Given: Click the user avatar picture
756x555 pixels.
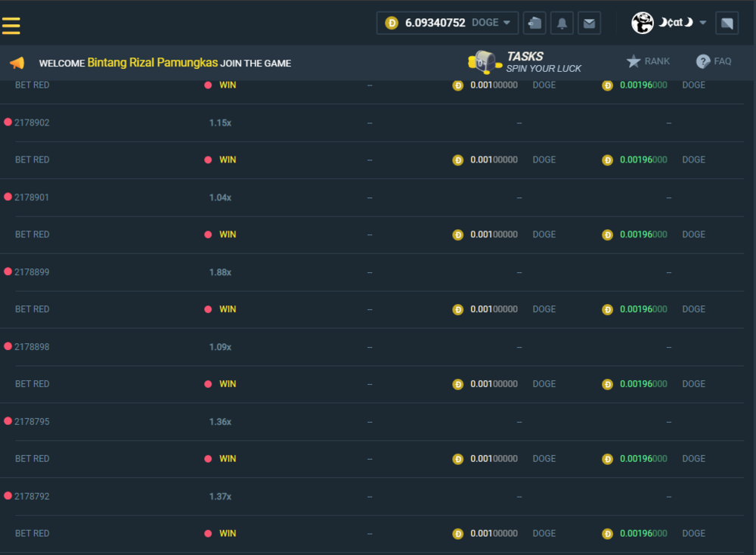Looking at the screenshot, I should (643, 23).
